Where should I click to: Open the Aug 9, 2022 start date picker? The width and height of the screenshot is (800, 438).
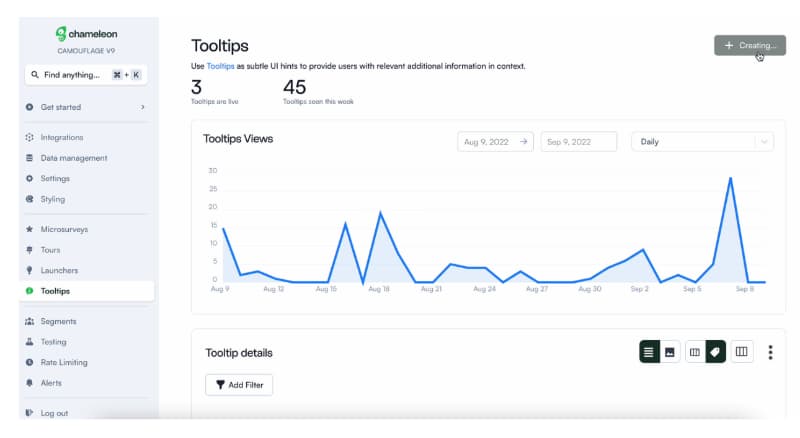click(495, 142)
